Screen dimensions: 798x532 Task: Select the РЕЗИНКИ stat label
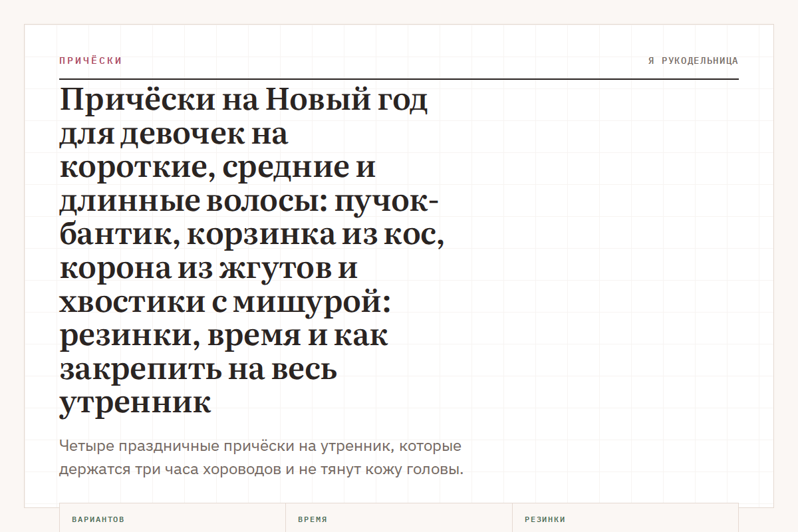coord(545,519)
